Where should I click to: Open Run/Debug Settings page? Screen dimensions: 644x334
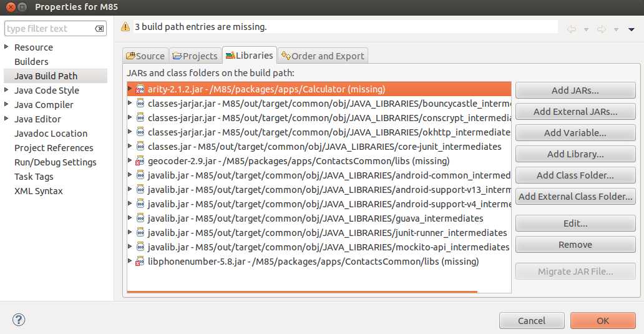coord(56,162)
